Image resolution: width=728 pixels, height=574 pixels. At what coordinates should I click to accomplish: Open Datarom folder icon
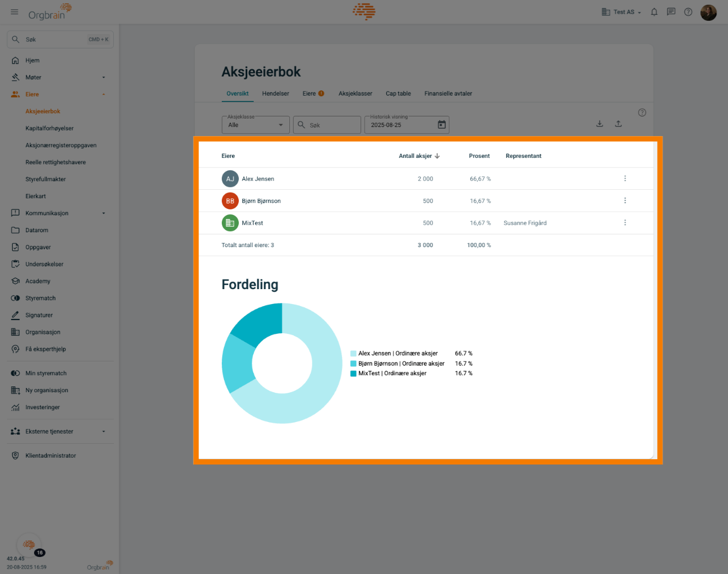15,230
